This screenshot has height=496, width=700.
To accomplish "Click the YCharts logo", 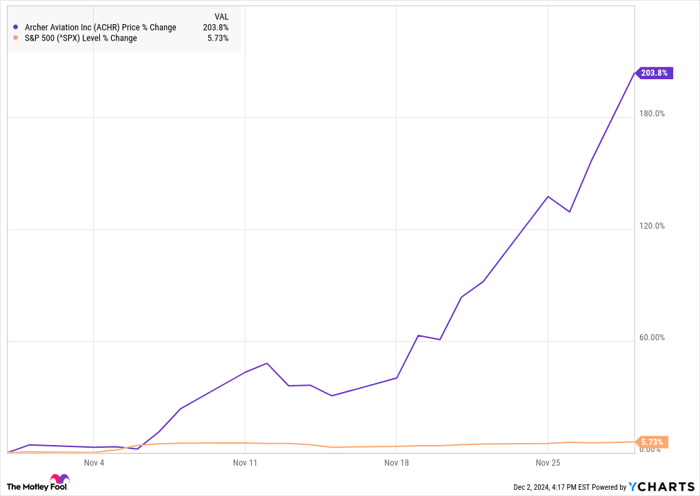I will pos(662,486).
